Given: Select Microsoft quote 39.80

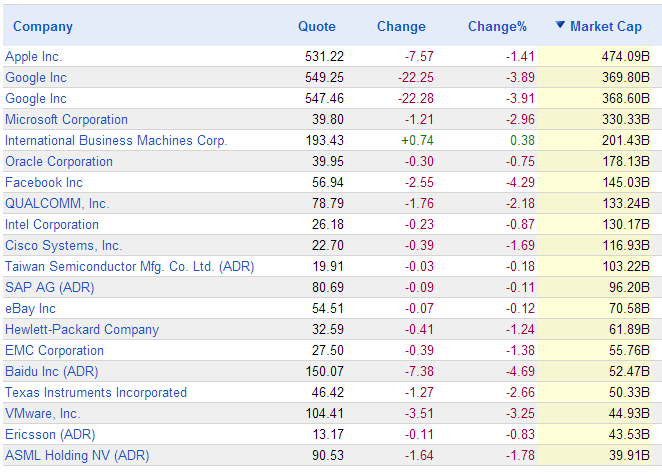Looking at the screenshot, I should [x=328, y=119].
